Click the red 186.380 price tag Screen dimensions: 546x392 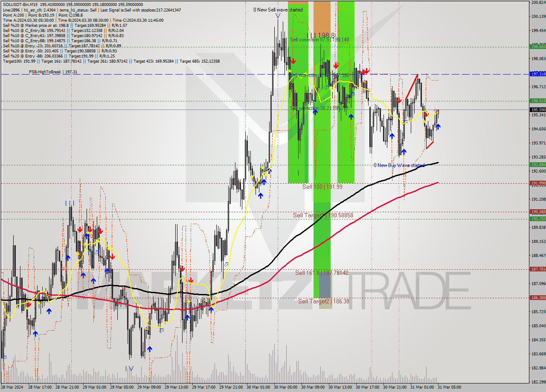(537, 297)
